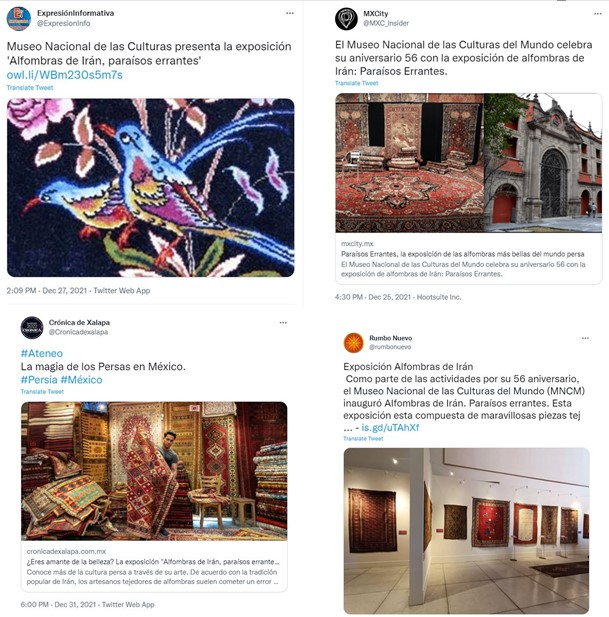The width and height of the screenshot is (609, 617).
Task: View the gallery carpets photo
Action: point(466,530)
